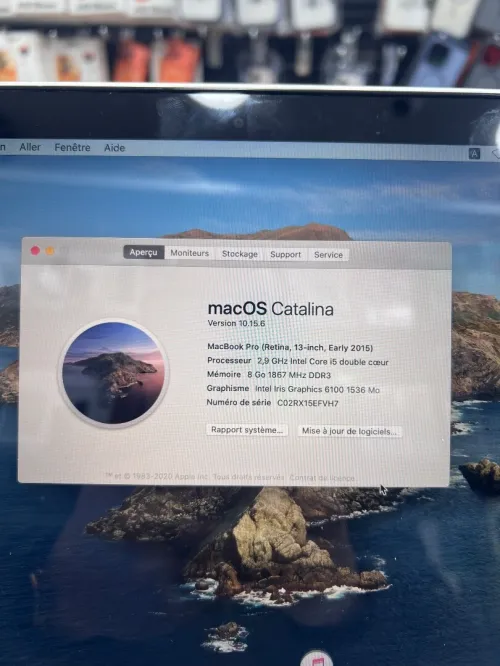Screen dimensions: 500x666
Task: Click the Numéro de série label
Action: point(238,402)
